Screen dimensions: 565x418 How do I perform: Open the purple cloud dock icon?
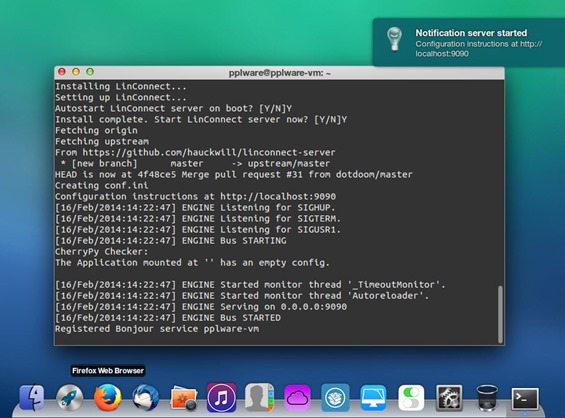tap(297, 398)
